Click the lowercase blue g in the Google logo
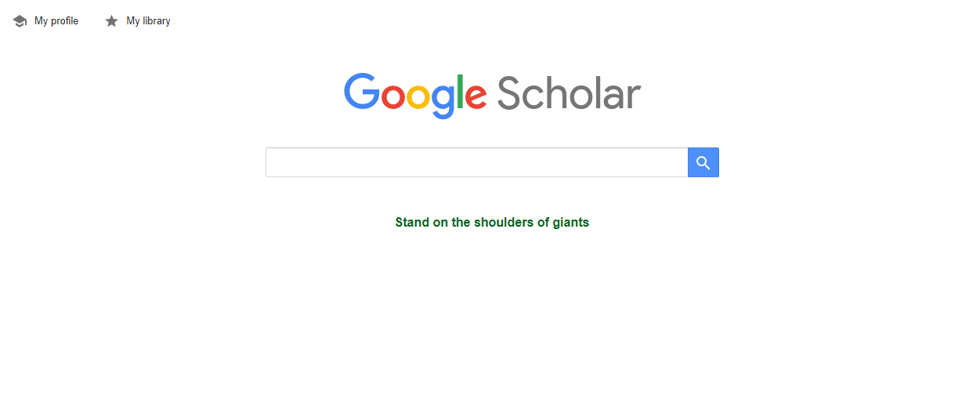The height and width of the screenshot is (400, 980). 443,100
